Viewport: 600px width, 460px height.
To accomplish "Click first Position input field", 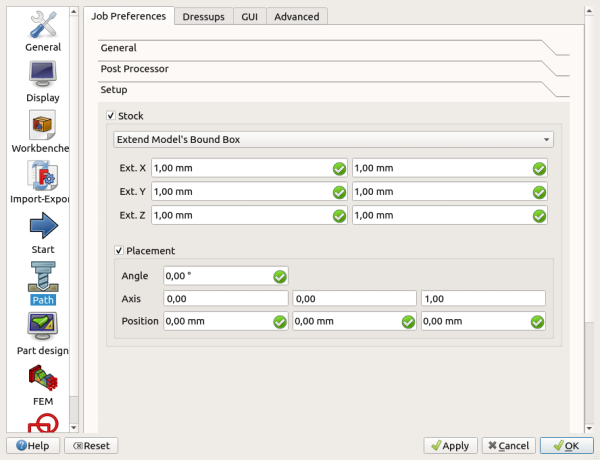I will (226, 321).
